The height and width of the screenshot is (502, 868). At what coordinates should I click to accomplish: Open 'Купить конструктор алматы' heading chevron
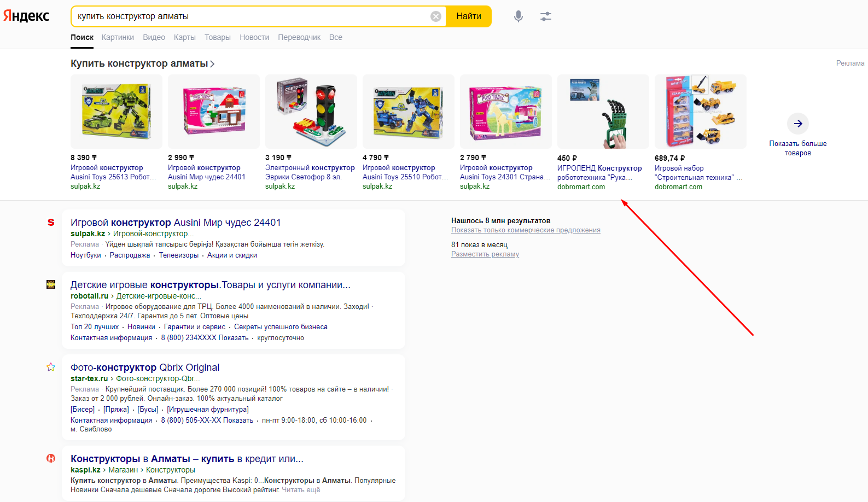click(x=212, y=64)
